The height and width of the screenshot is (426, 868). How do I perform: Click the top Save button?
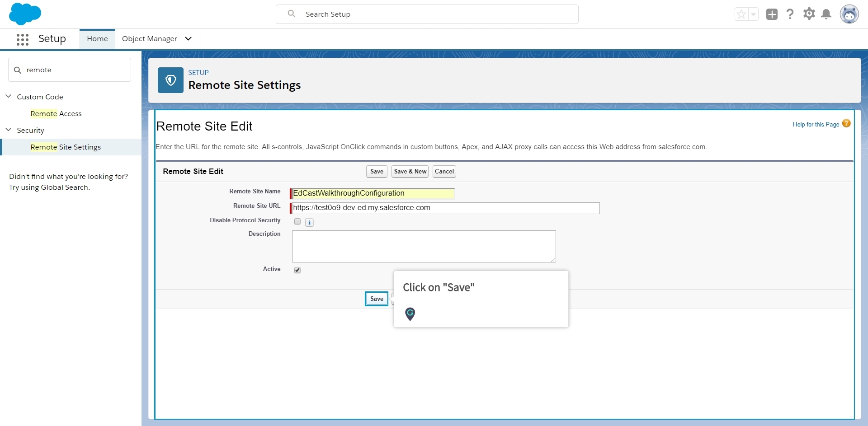point(377,171)
